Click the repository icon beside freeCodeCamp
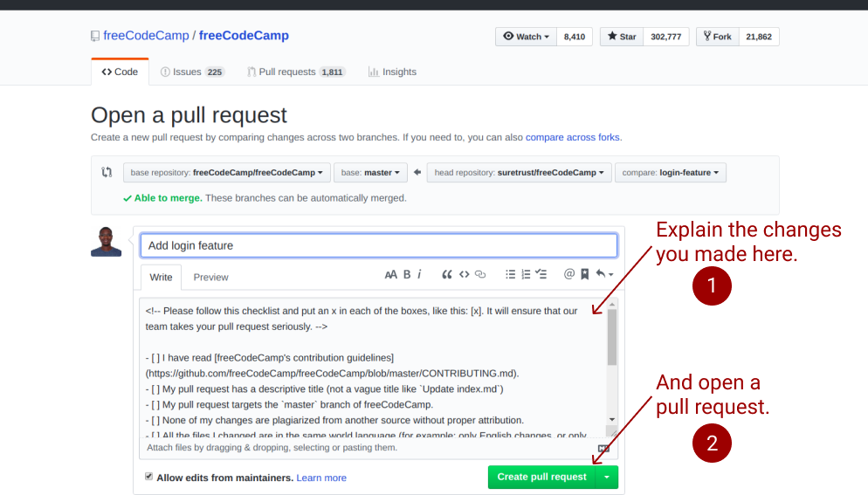868x495 pixels. tap(95, 36)
